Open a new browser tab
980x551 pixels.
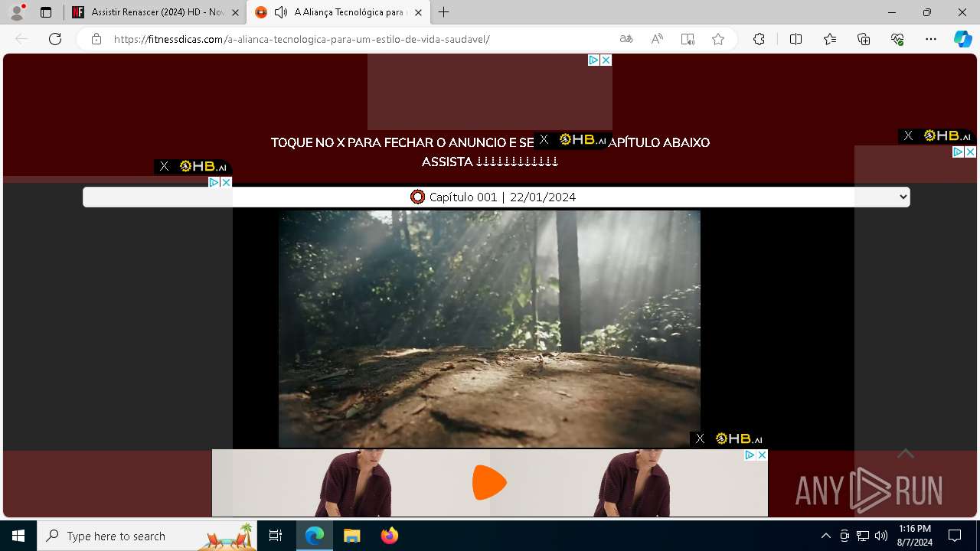443,12
